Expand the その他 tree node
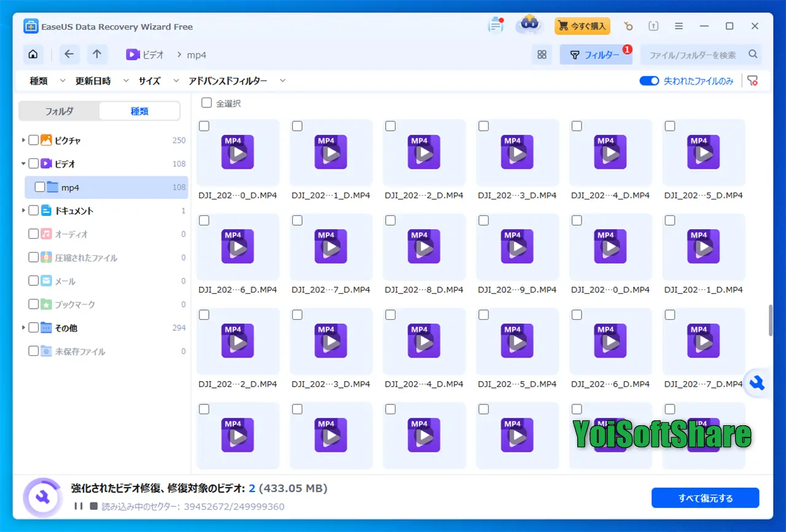 (x=23, y=328)
